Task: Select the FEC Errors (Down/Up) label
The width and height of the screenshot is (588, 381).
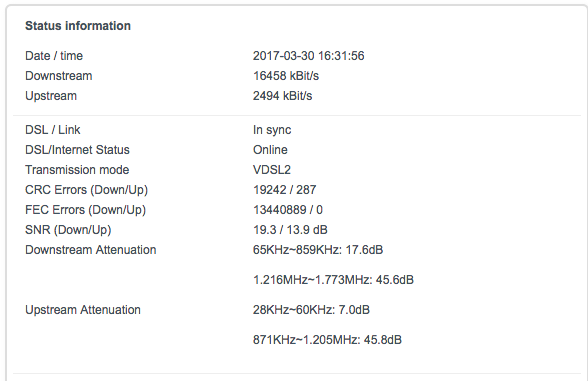Action: point(86,210)
